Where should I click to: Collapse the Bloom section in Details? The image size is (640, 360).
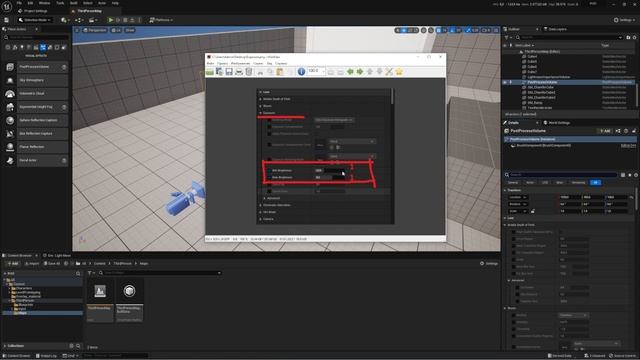505,308
